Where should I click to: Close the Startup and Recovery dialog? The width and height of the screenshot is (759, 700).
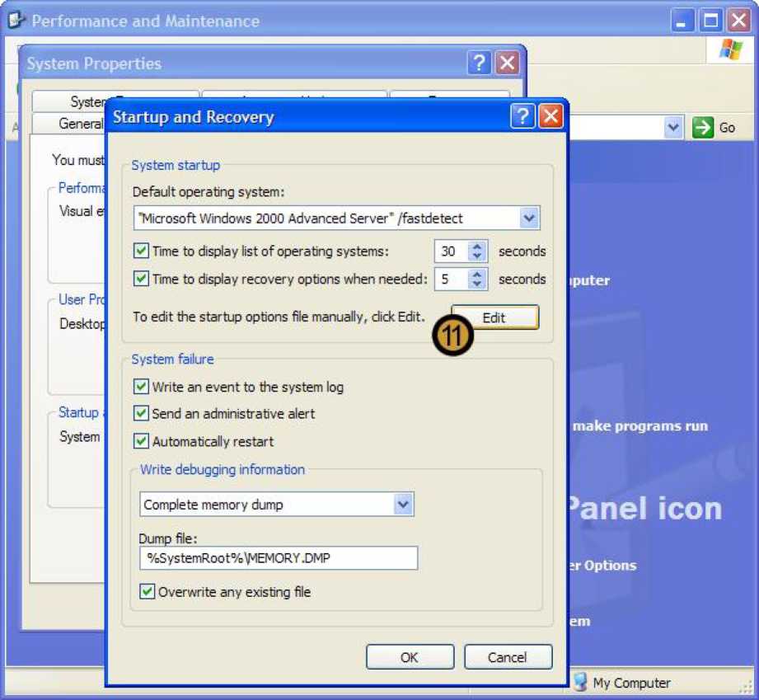pos(551,116)
